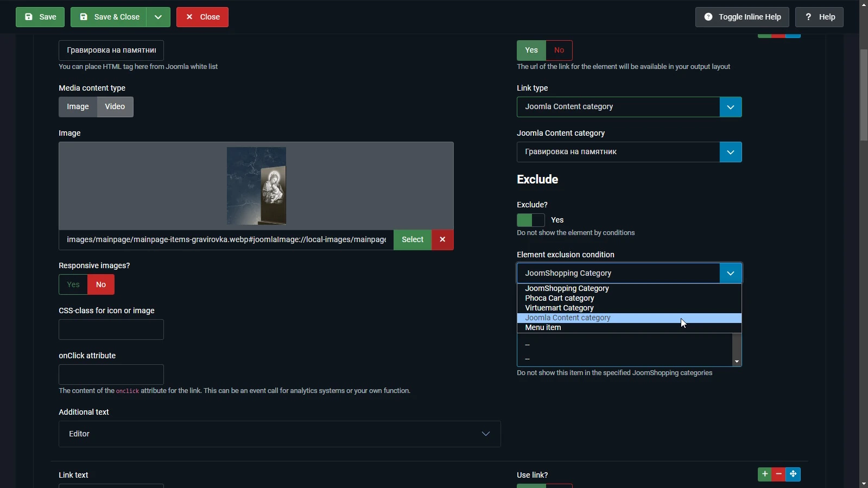Click the page vertical scrollbar thumb
The height and width of the screenshot is (488, 868).
864,95
